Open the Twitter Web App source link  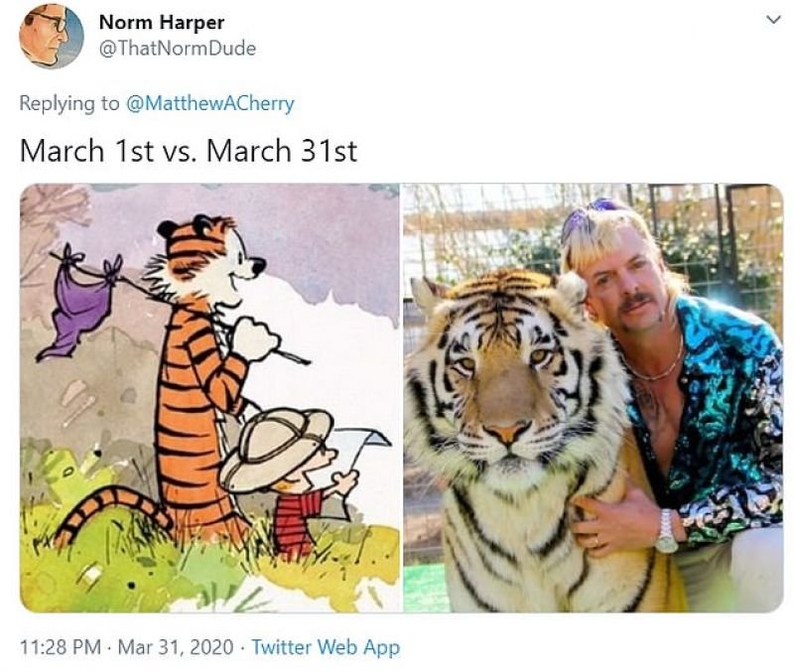click(326, 646)
